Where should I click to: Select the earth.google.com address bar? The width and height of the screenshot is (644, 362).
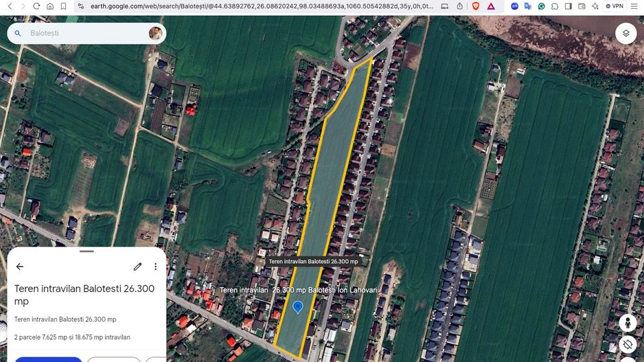pyautogui.click(x=262, y=6)
